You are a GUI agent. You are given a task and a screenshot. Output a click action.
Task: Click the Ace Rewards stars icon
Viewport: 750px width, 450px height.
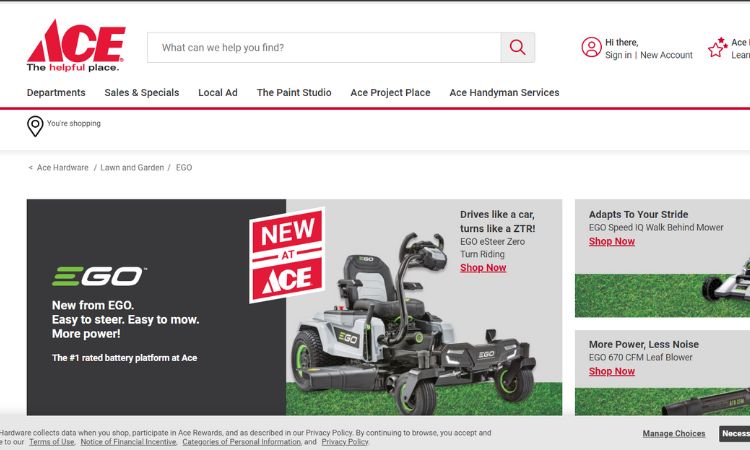pos(717,47)
